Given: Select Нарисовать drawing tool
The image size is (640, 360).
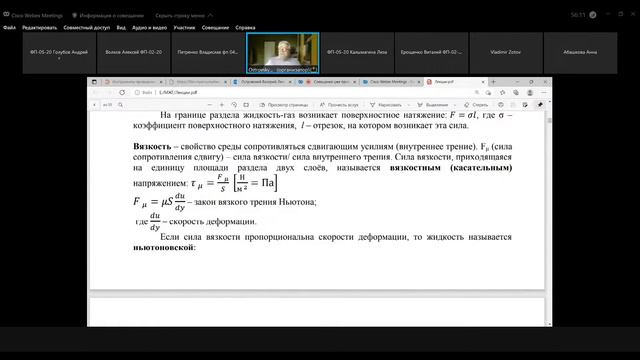Looking at the screenshot, I should (386, 105).
